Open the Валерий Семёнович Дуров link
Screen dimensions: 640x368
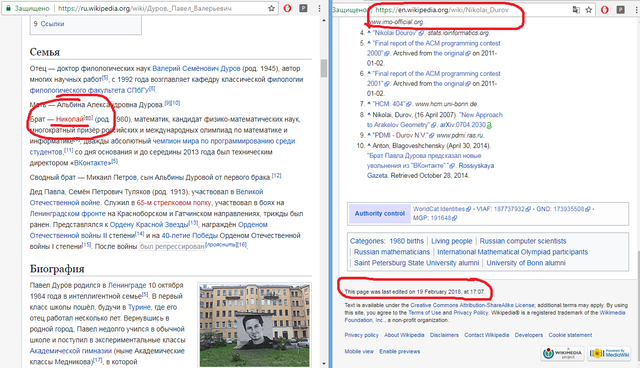click(x=196, y=68)
